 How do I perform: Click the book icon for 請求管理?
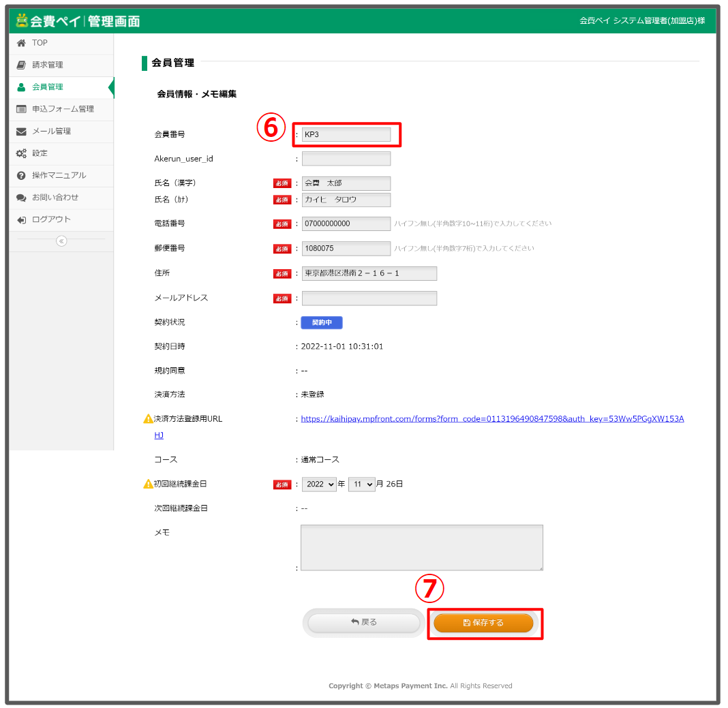click(x=21, y=65)
